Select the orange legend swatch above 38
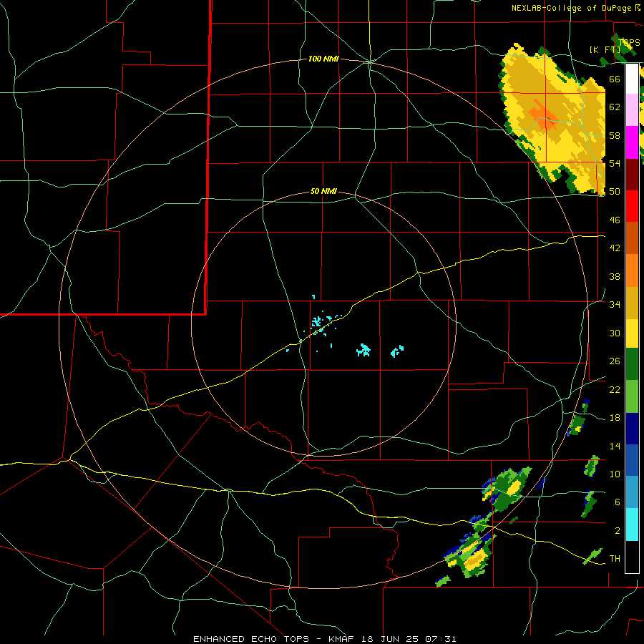The width and height of the screenshot is (644, 644). click(632, 270)
